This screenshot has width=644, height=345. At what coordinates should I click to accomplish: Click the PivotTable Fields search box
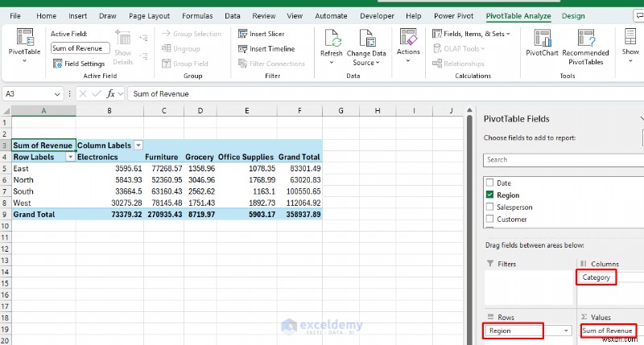[563, 160]
